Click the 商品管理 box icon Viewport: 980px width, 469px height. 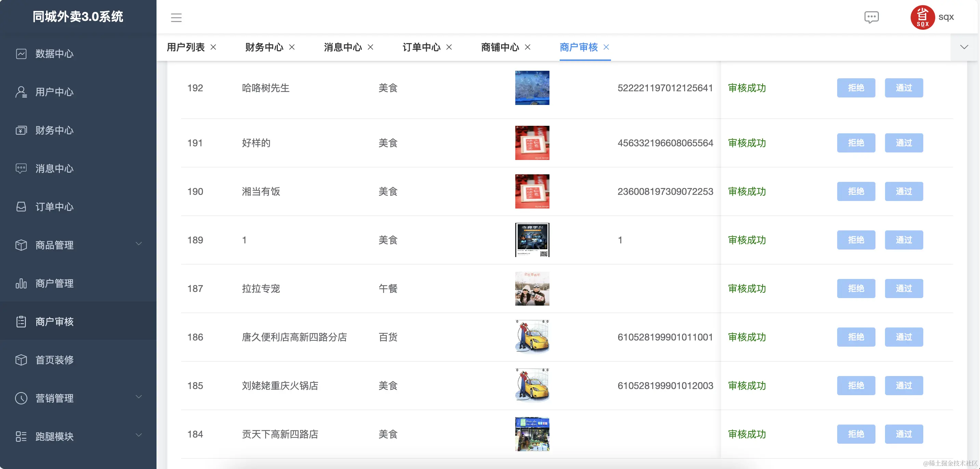click(x=21, y=245)
